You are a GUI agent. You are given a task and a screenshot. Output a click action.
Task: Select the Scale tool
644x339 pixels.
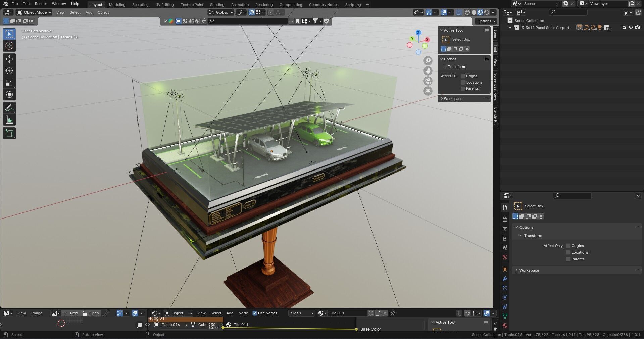pos(9,83)
